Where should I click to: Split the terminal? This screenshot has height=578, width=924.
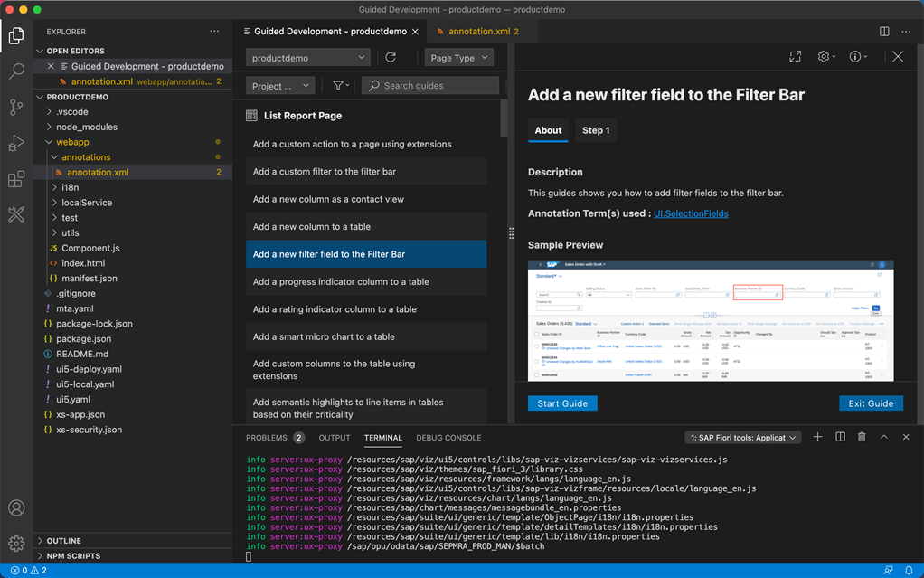pos(840,437)
